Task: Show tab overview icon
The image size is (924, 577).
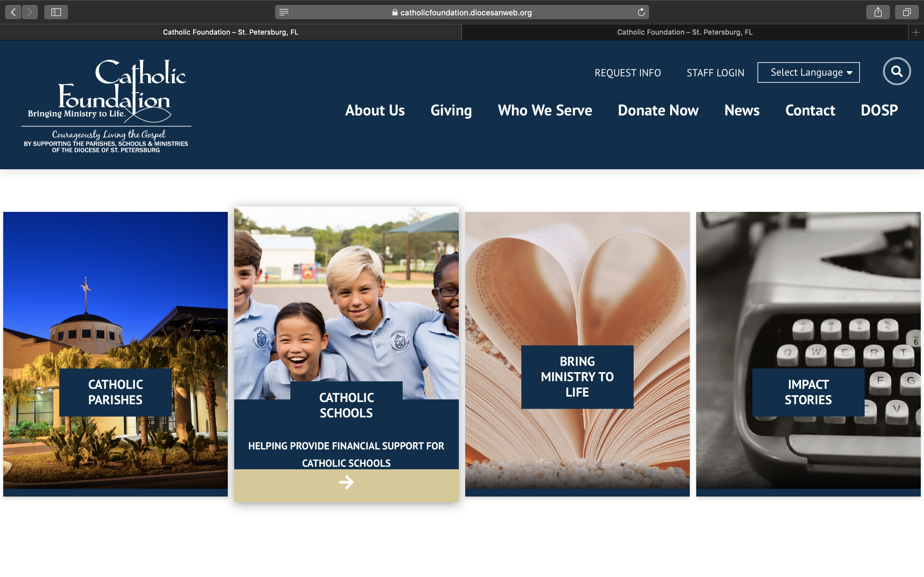Action: point(907,12)
